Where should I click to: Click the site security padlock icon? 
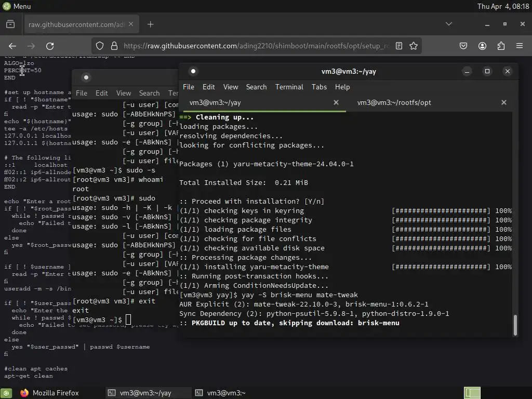[114, 46]
